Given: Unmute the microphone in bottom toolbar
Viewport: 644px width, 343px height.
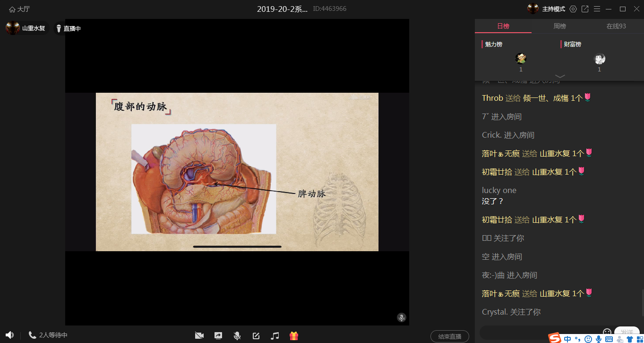Looking at the screenshot, I should click(237, 335).
